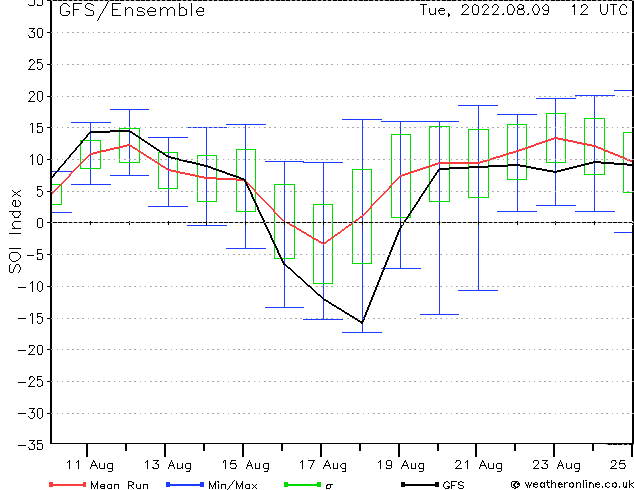
Task: Click the green sigma legend line
Action: pyautogui.click(x=303, y=484)
